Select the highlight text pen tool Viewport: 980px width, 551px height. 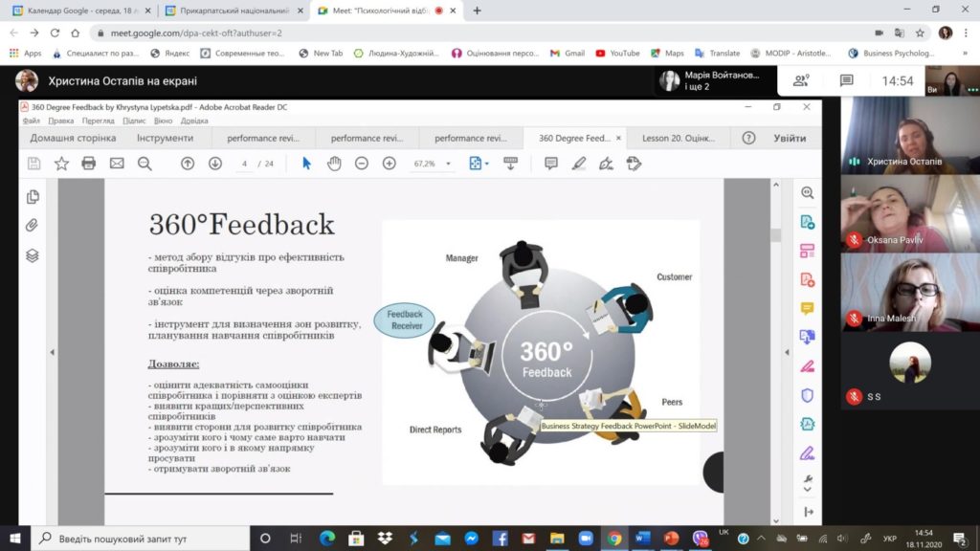click(578, 164)
